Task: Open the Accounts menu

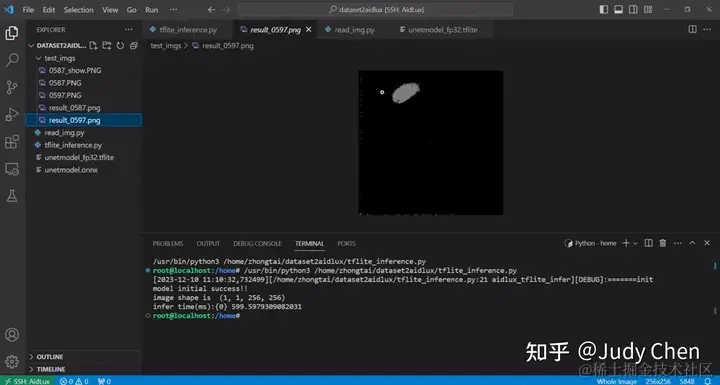Action: pos(12,334)
